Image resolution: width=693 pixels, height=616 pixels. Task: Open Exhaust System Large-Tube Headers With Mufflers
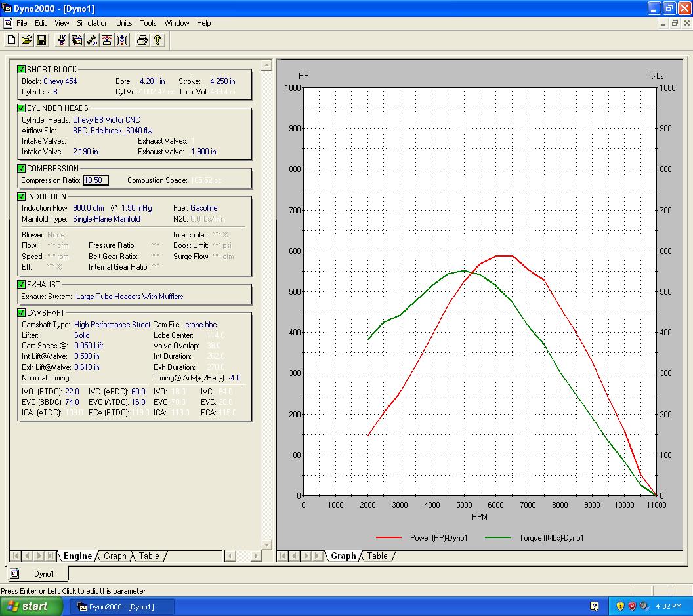tap(129, 297)
